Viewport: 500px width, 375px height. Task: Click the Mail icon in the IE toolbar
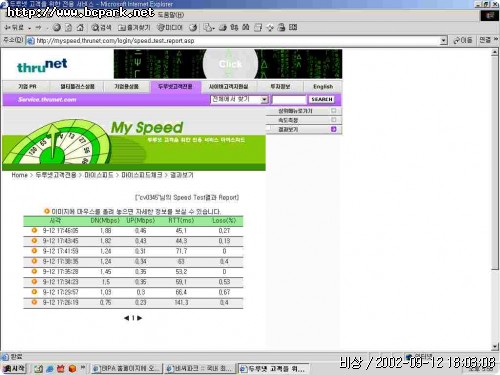pos(208,28)
